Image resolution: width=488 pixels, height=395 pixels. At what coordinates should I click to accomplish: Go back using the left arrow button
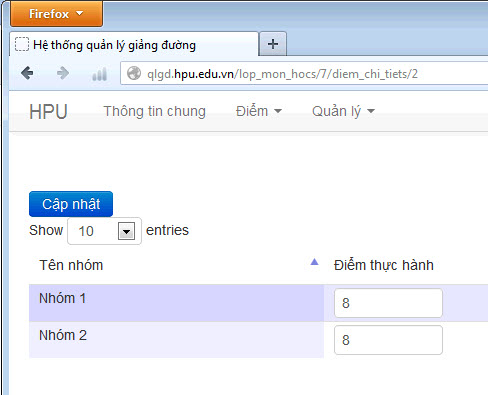(x=27, y=73)
